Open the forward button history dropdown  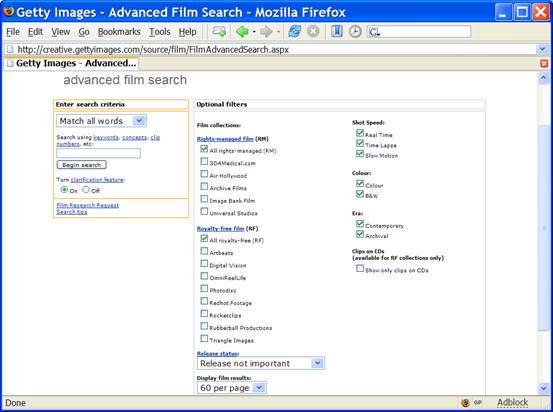pyautogui.click(x=278, y=32)
